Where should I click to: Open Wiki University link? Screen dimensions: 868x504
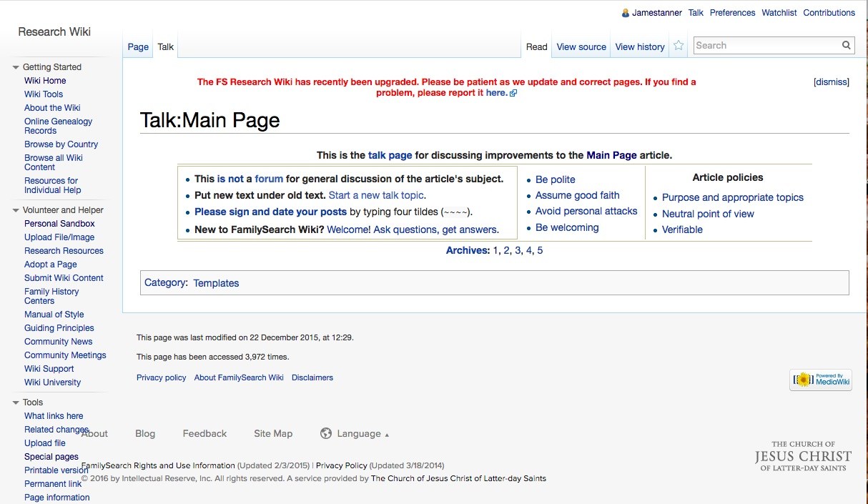coord(52,382)
